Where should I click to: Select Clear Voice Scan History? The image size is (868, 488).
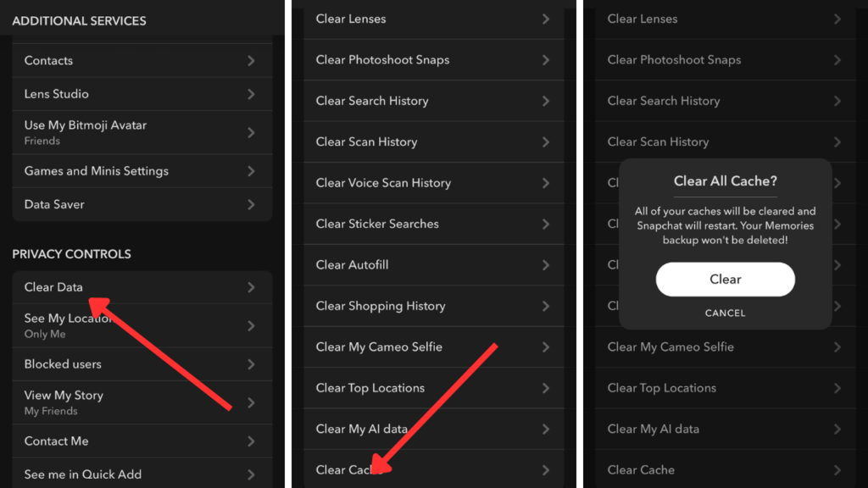point(434,183)
